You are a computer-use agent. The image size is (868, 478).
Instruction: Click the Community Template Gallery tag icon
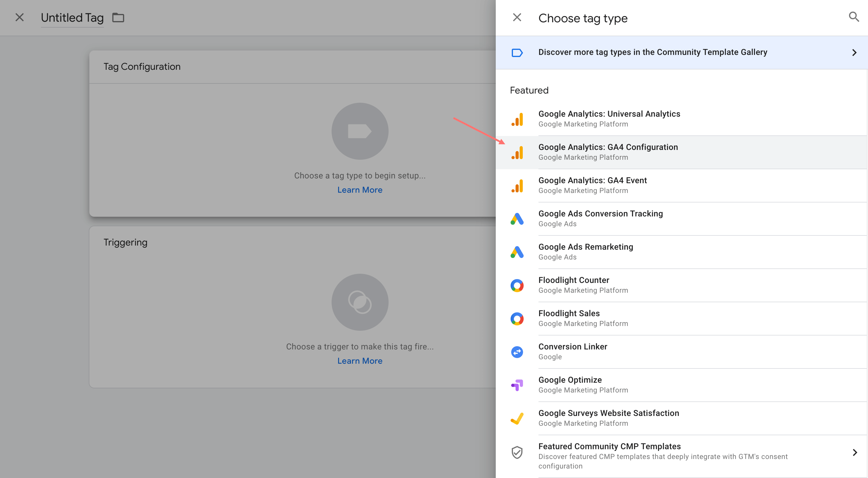pos(517,53)
